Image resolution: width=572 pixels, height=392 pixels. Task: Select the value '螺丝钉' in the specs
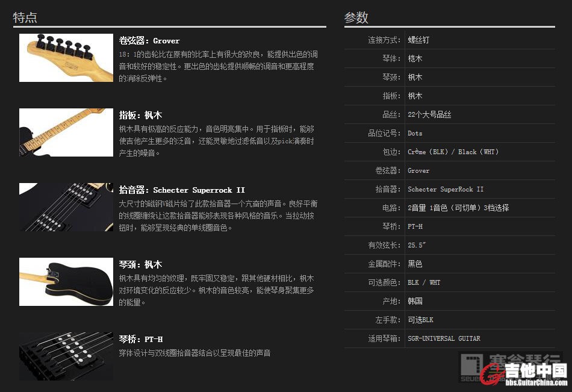tap(418, 40)
